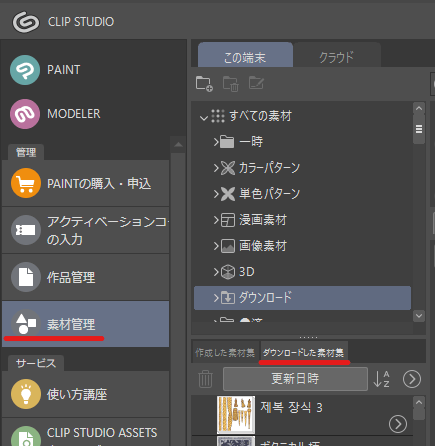Viewport: 435px width, 446px height.
Task: Select the 管理 section tab
Action: (26, 152)
